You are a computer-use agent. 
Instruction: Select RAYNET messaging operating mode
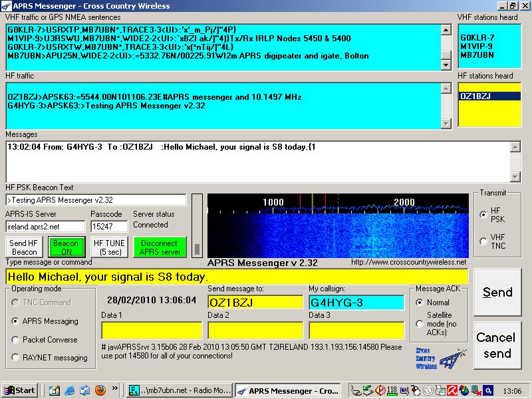tap(15, 357)
